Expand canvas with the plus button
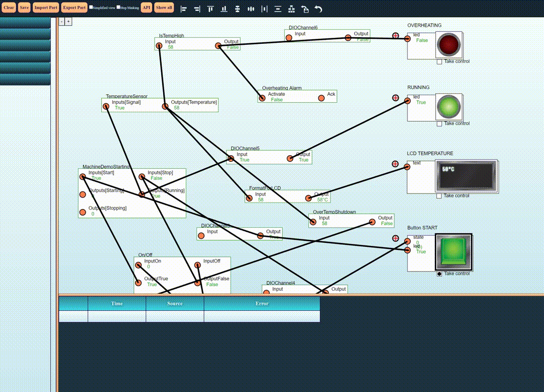This screenshot has width=544, height=392. (69, 22)
